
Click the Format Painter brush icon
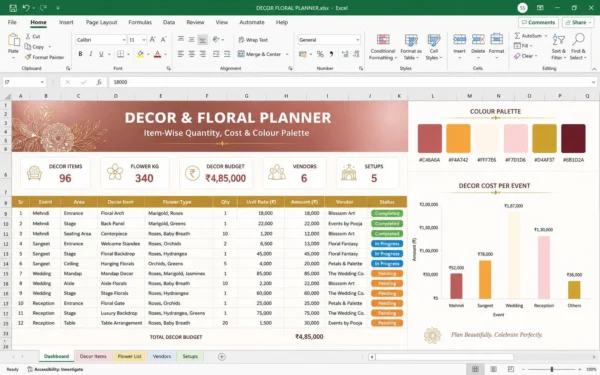tap(28, 57)
